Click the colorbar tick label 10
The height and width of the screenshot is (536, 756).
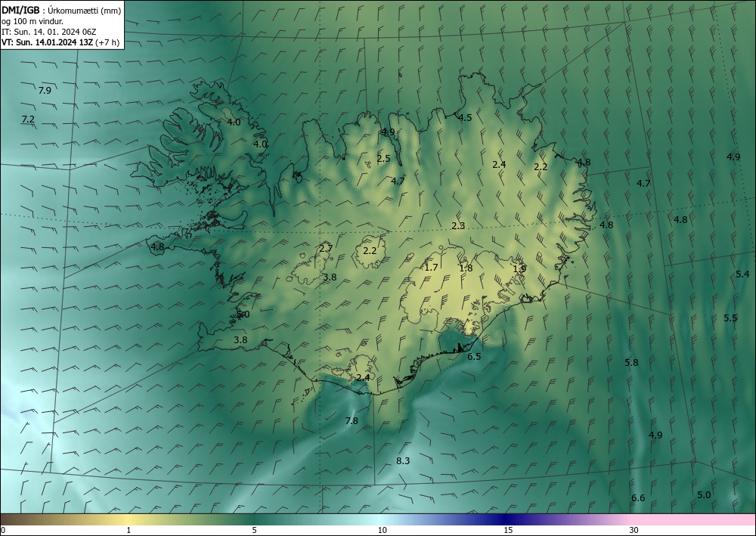pyautogui.click(x=383, y=531)
